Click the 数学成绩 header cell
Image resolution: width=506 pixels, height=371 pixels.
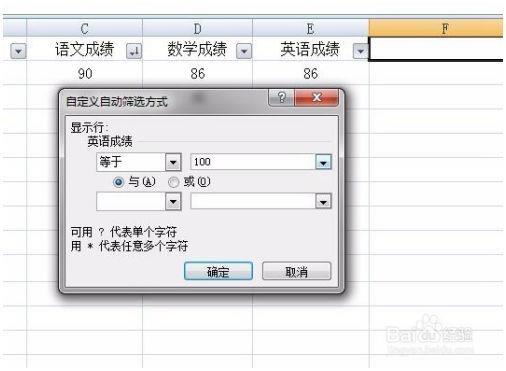(x=197, y=49)
